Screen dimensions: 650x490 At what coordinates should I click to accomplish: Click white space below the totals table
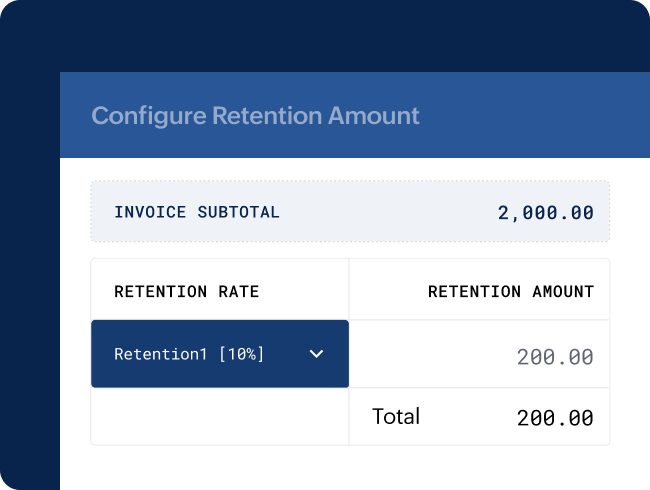click(x=350, y=467)
